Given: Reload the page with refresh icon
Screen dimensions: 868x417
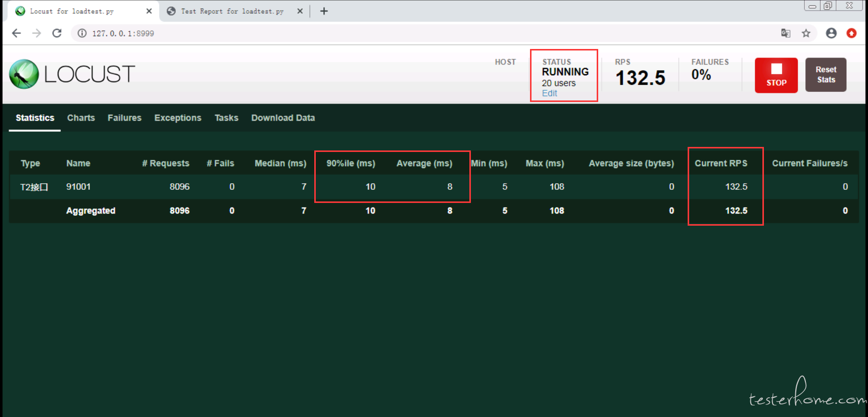Looking at the screenshot, I should 57,33.
